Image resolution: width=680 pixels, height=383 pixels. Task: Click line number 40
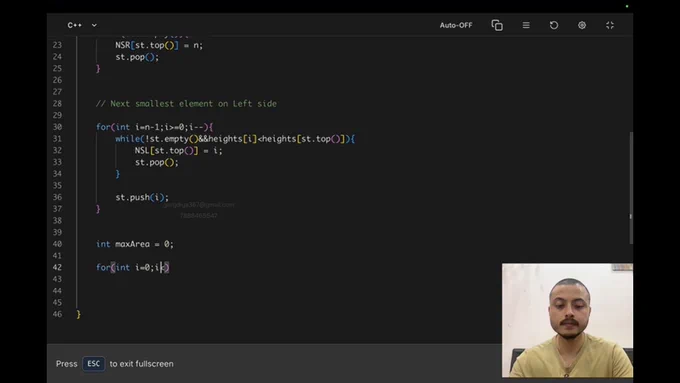(57, 244)
